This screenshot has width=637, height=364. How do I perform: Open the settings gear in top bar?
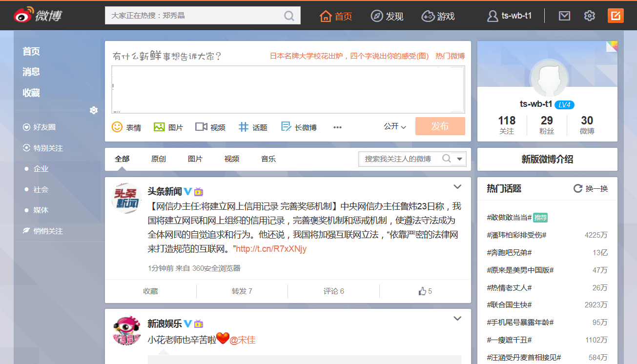[x=590, y=16]
